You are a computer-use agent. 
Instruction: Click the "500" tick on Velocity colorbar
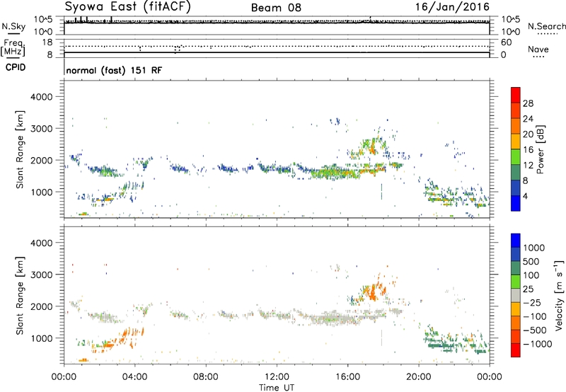coord(531,262)
